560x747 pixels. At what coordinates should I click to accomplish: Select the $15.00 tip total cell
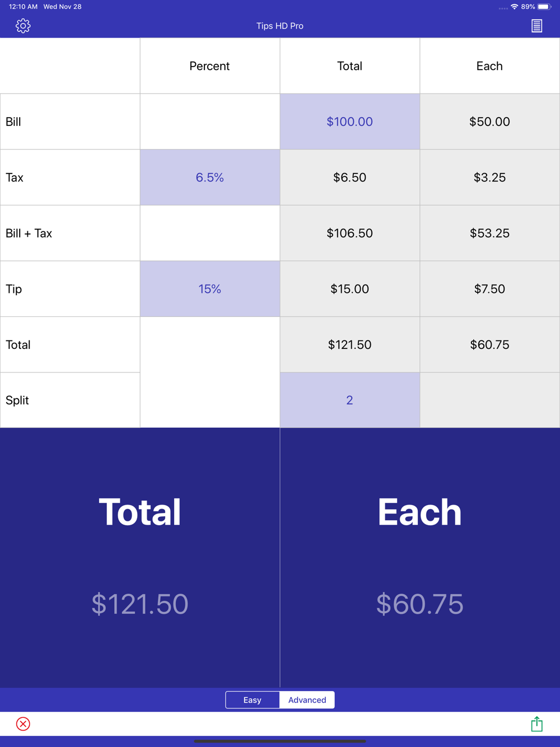tap(350, 289)
